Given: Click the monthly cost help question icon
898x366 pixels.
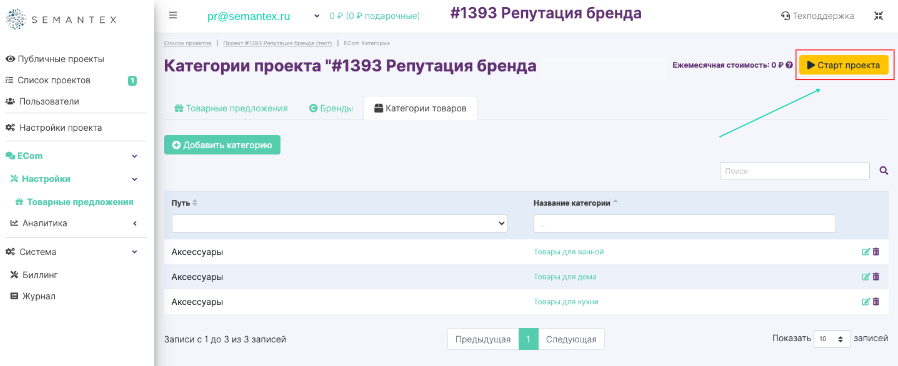Looking at the screenshot, I should coord(789,65).
